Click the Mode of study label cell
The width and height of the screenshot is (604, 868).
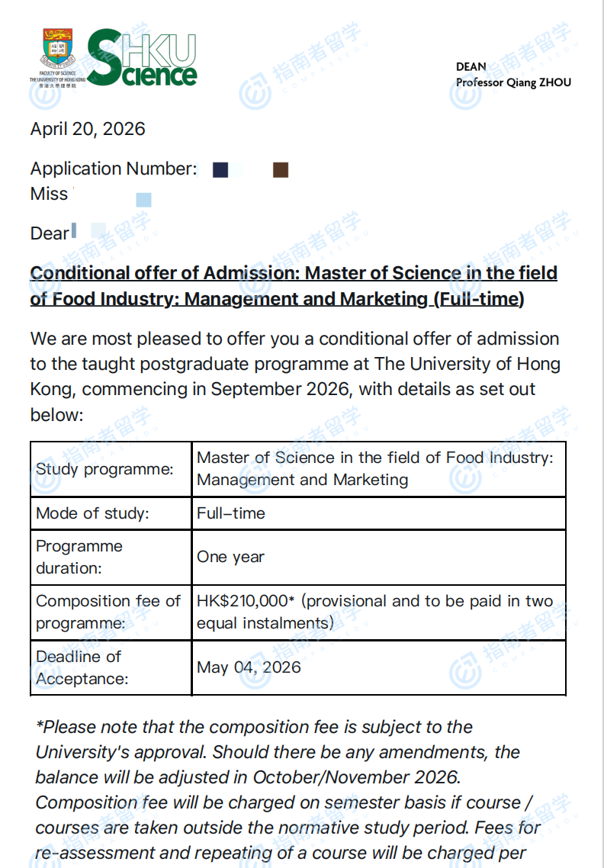92,513
